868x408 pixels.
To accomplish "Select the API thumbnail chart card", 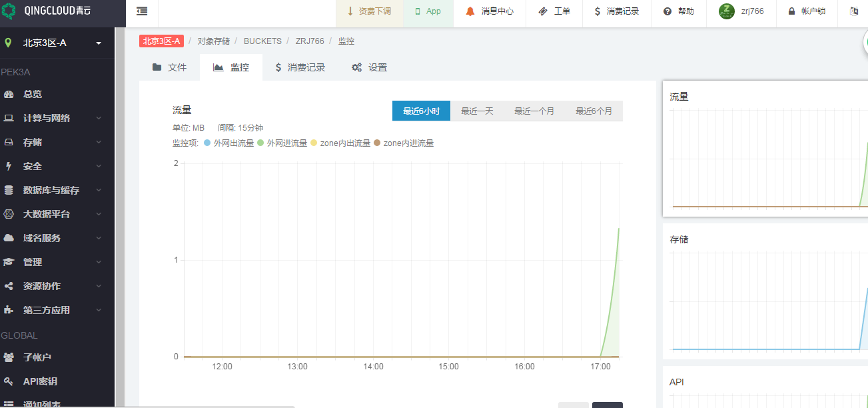I will click(x=765, y=387).
